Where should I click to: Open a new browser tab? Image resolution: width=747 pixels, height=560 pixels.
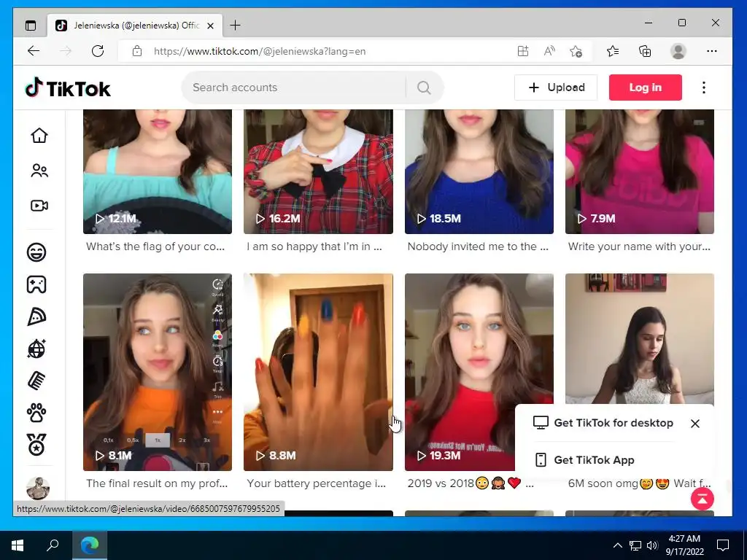pyautogui.click(x=236, y=26)
